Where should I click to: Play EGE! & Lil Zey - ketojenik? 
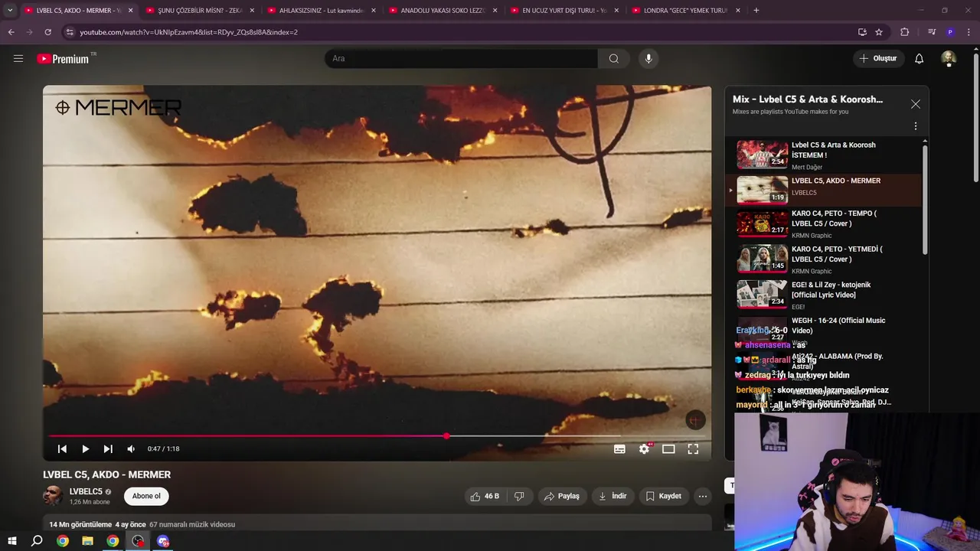[x=825, y=295]
